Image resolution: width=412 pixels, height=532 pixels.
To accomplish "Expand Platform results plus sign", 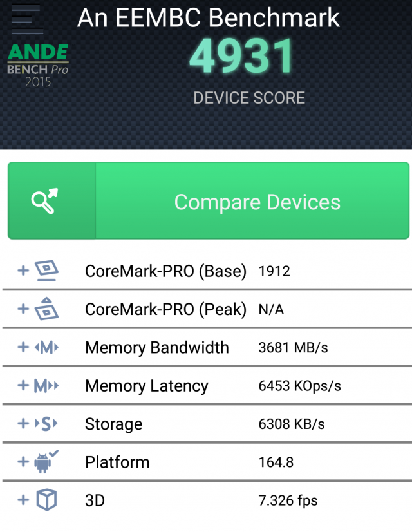I will pos(23,462).
